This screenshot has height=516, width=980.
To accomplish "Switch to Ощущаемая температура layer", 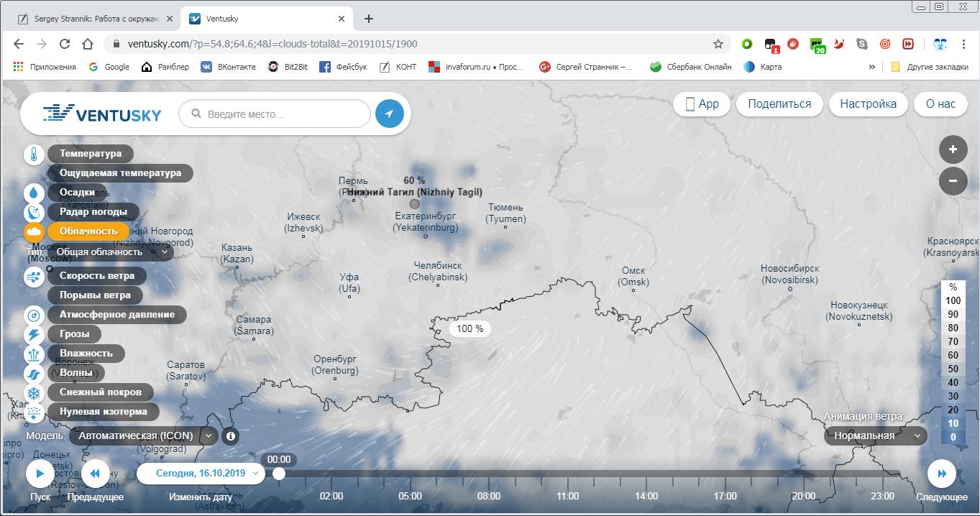I will (x=120, y=173).
